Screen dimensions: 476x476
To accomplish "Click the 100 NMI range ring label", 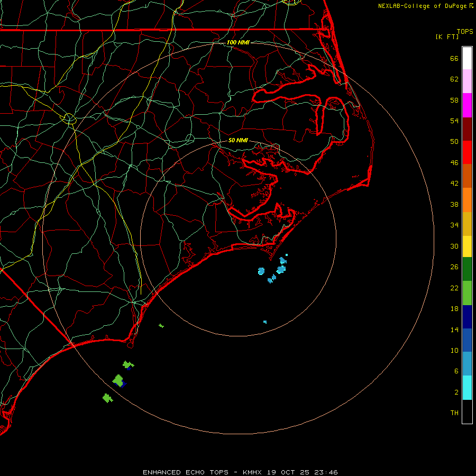I will coord(238,42).
